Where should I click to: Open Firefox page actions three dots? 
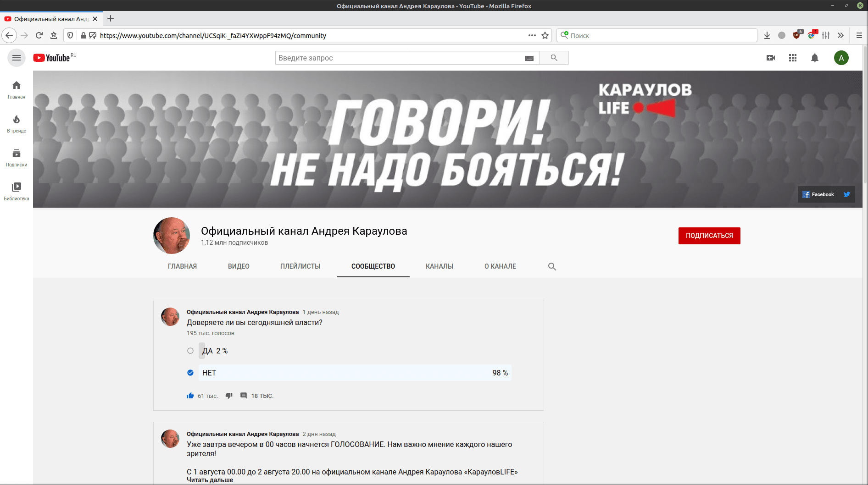tap(532, 35)
